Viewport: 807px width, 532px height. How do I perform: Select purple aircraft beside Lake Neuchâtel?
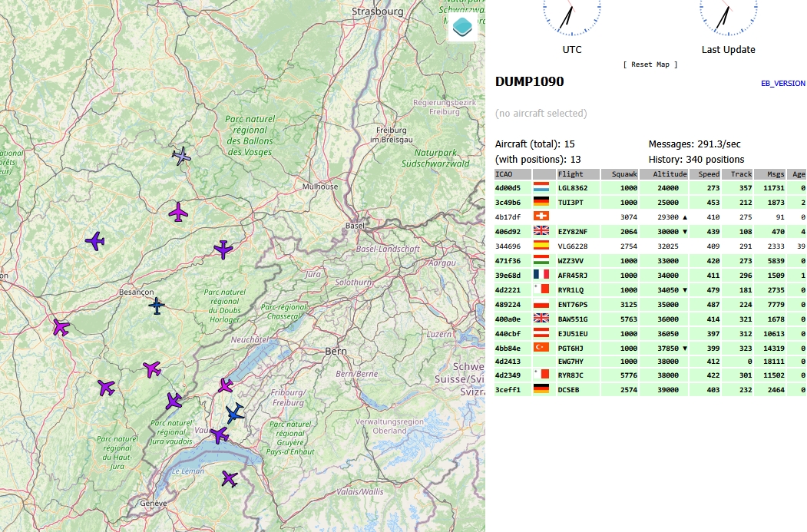tap(226, 385)
